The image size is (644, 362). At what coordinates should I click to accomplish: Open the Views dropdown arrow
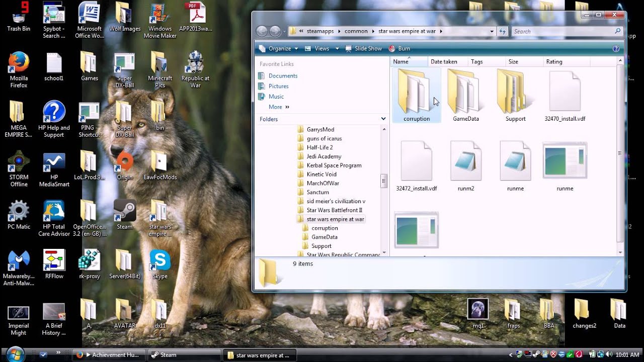337,49
